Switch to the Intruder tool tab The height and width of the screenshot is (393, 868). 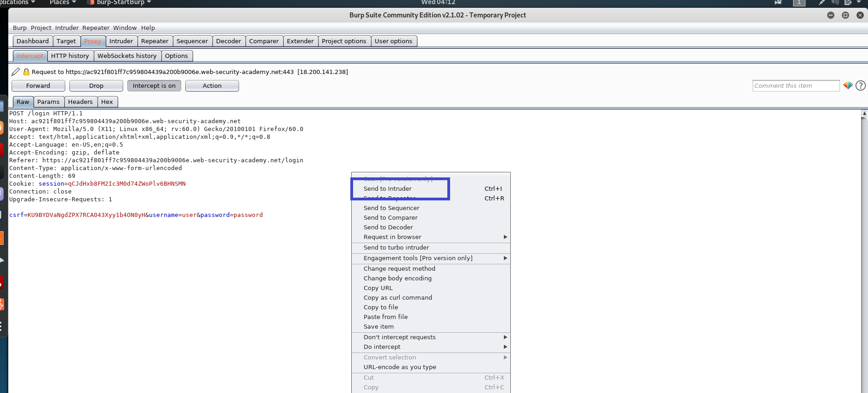(x=121, y=41)
